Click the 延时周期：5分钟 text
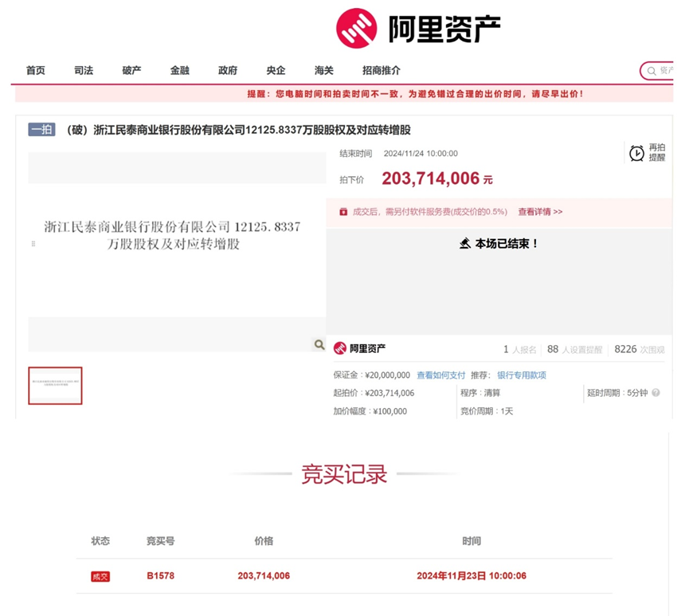The image size is (689, 616). click(x=617, y=393)
